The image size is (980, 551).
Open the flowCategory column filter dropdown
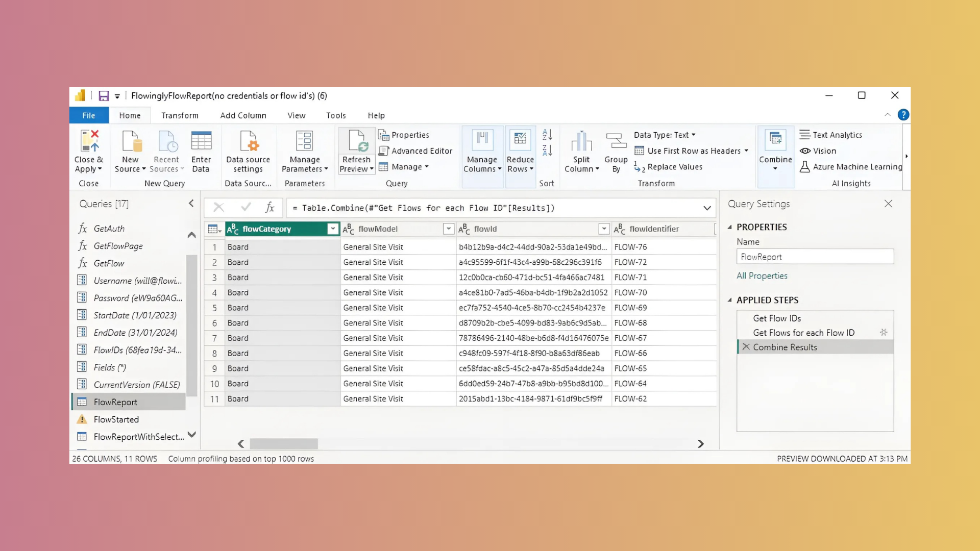pyautogui.click(x=333, y=229)
